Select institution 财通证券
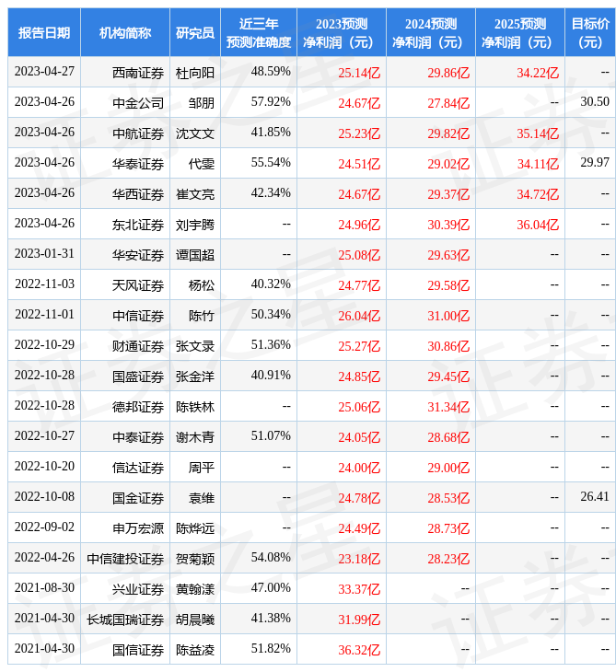The width and height of the screenshot is (616, 672). (x=138, y=346)
